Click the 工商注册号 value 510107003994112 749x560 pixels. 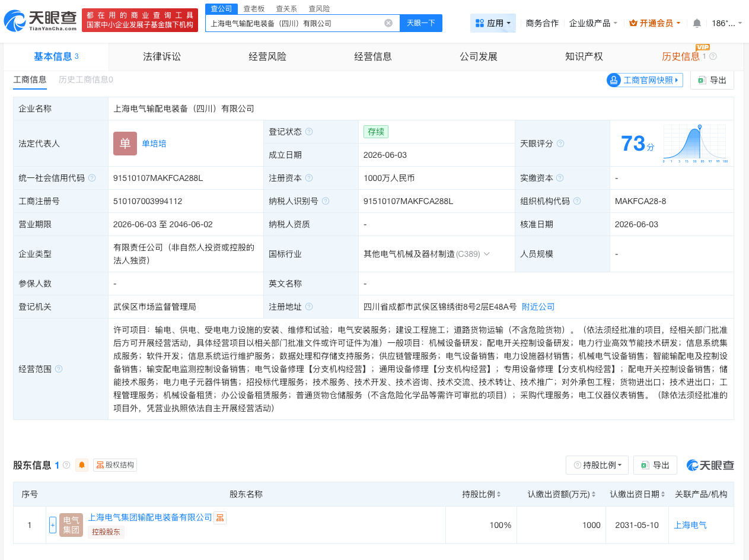point(148,201)
